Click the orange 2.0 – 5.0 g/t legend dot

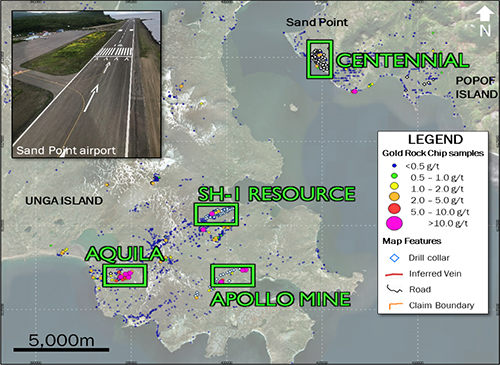(395, 197)
